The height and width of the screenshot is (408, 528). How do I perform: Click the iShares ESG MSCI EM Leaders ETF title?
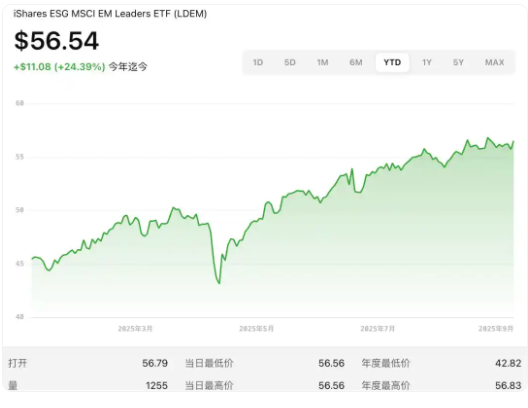[x=110, y=14]
